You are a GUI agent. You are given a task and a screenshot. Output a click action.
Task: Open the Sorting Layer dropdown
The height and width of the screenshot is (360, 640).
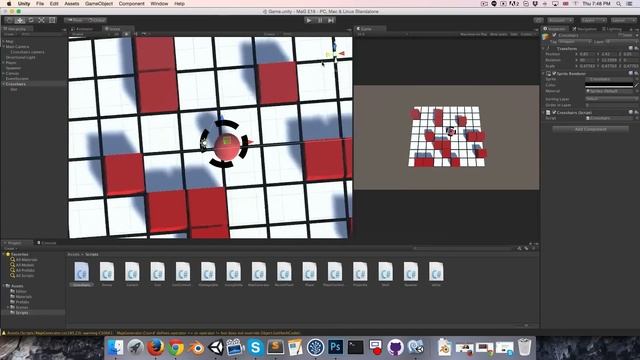tap(611, 99)
